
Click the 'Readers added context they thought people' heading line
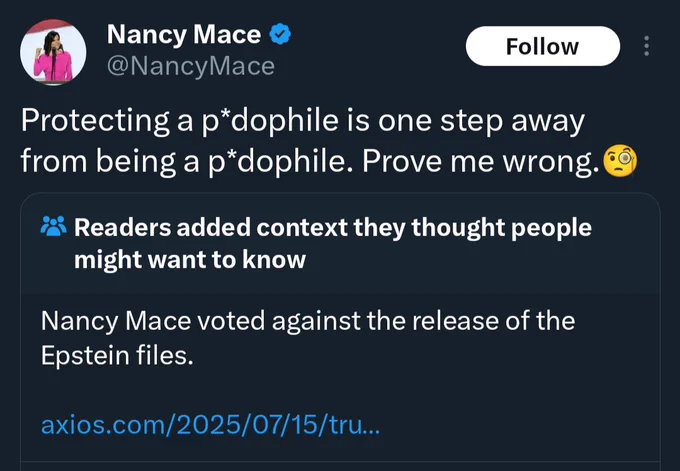(x=333, y=228)
